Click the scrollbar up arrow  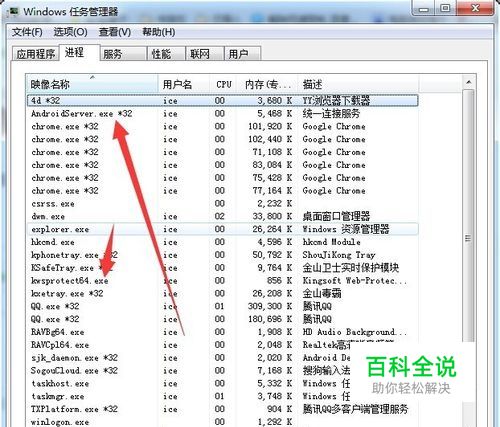469,82
